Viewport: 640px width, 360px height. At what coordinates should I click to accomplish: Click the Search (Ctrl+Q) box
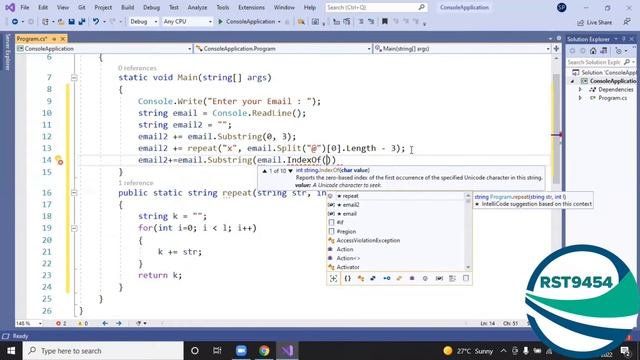click(376, 7)
